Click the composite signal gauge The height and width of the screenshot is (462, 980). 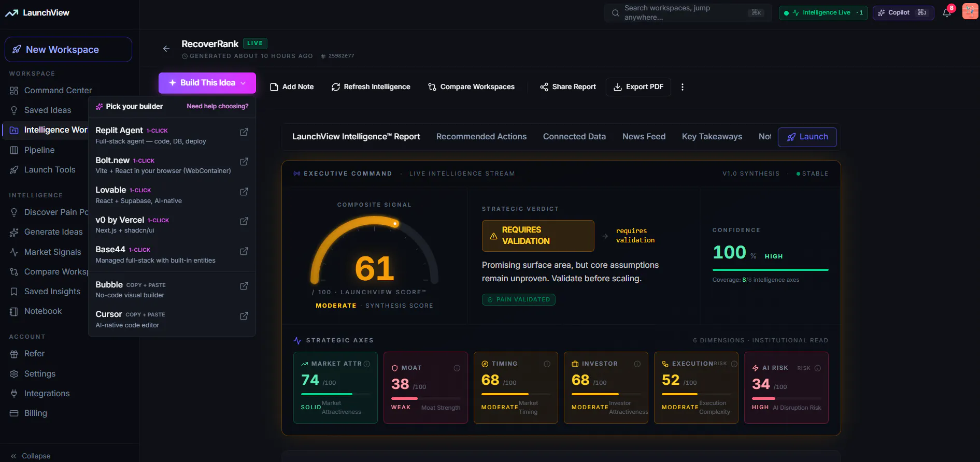[375, 251]
